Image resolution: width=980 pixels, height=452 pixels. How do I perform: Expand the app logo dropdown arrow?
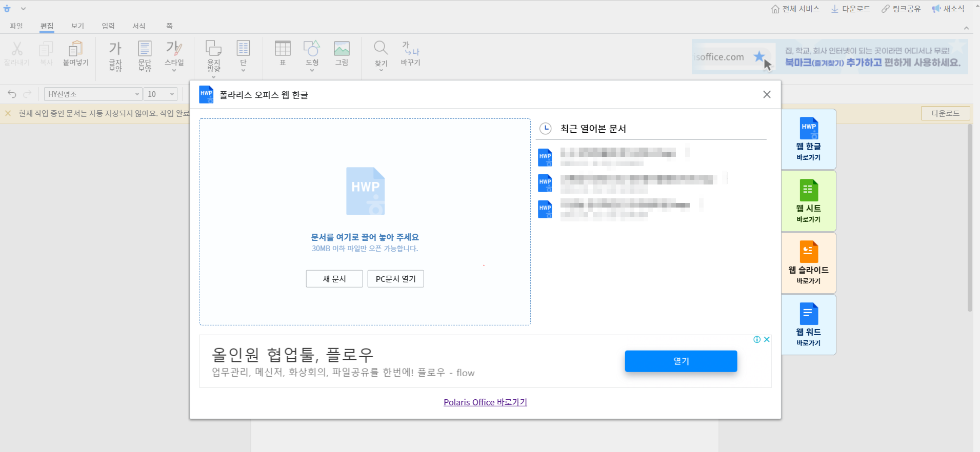[23, 9]
